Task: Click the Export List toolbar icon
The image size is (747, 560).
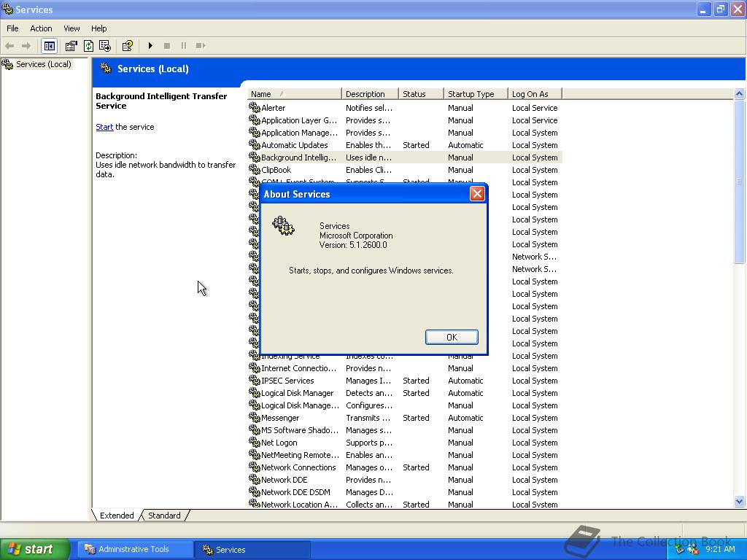Action: click(105, 46)
